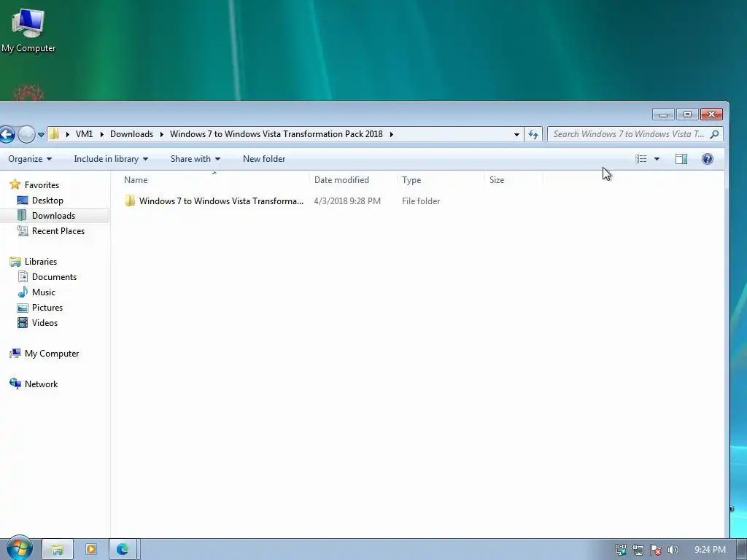Screen dimensions: 747x560
Task: Open Desktop in the Favorites list
Action: tap(47, 201)
